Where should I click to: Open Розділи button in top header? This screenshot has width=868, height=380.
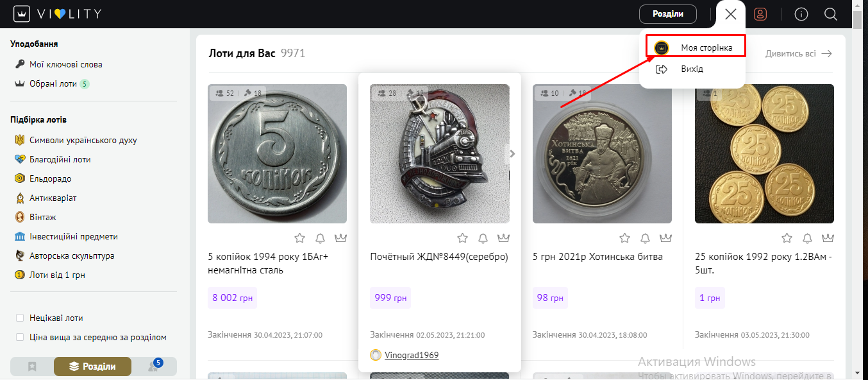668,14
